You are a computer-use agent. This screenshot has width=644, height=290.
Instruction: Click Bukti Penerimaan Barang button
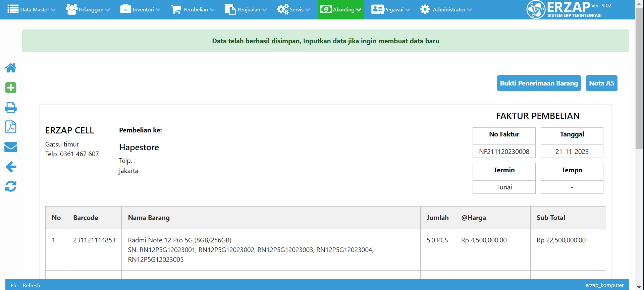(x=539, y=83)
